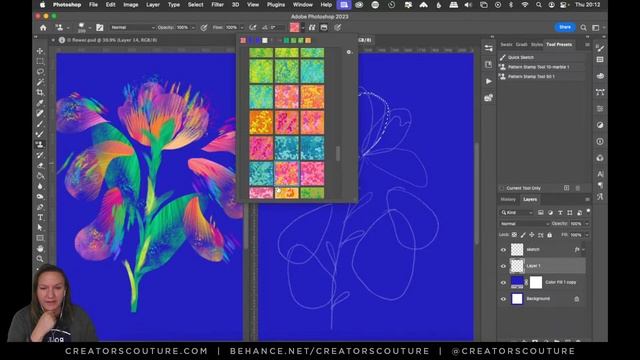Click the search icon next to Share

click(x=584, y=27)
